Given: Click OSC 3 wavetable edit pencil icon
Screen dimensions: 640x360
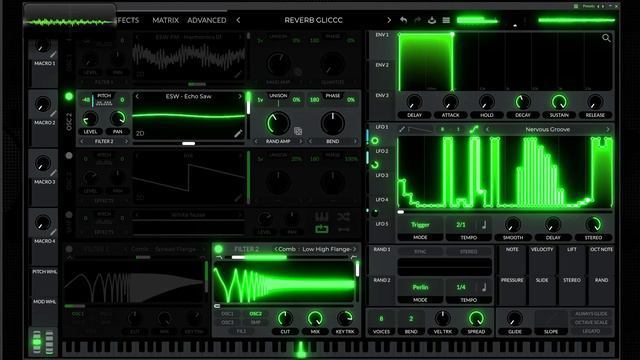Looking at the screenshot, I should [x=238, y=197].
